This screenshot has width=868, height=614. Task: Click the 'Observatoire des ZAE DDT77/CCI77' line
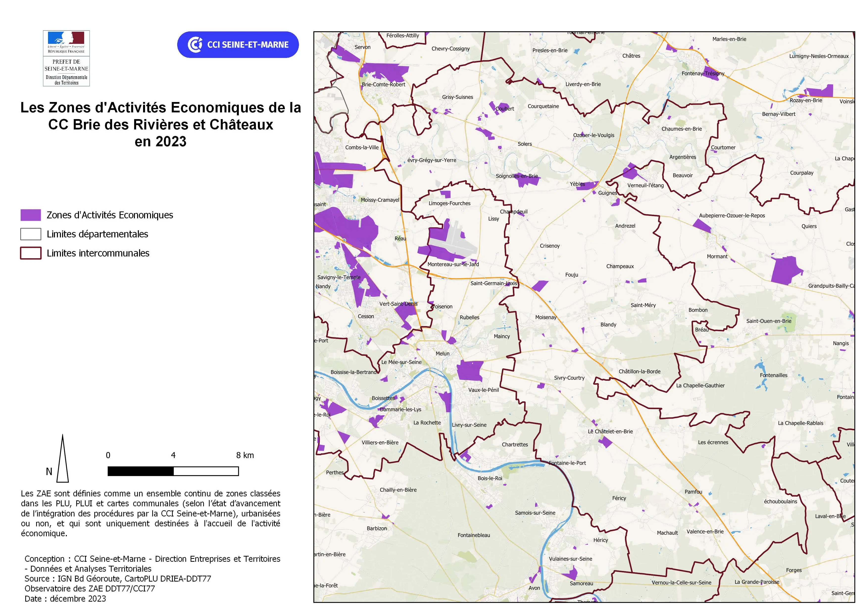tap(90, 588)
